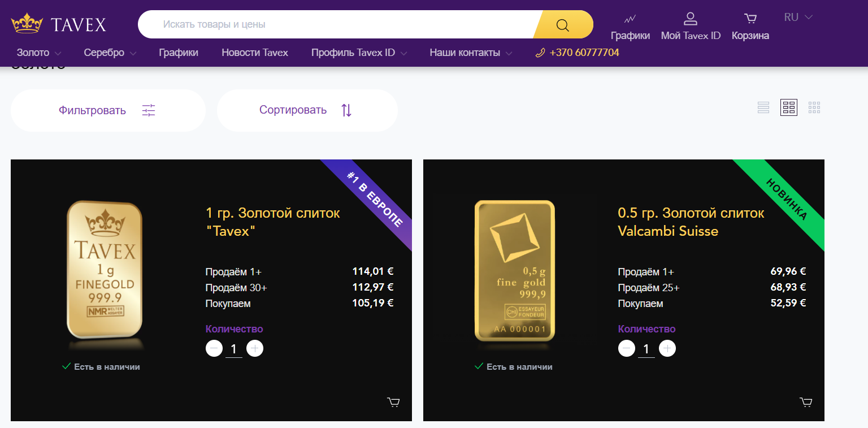Click price 68,93 € for Valcambi bar
Screen dimensions: 868x428
[788, 287]
